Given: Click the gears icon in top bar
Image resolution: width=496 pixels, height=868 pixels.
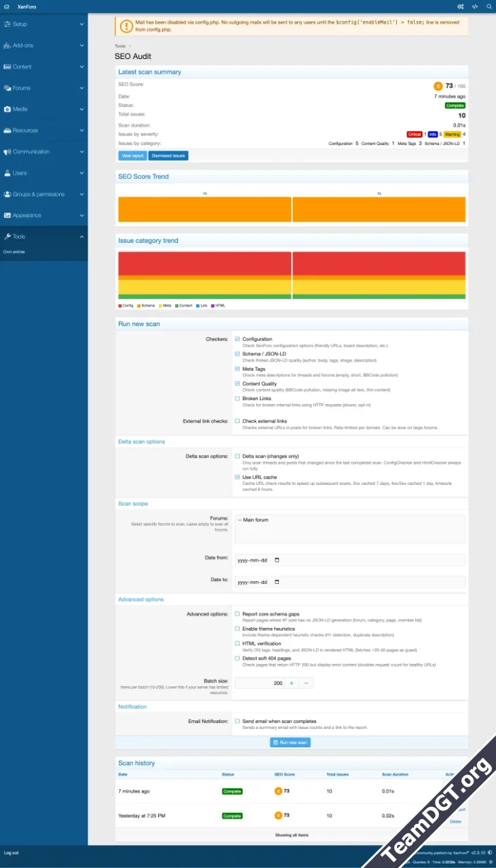Looking at the screenshot, I should click(x=461, y=6).
